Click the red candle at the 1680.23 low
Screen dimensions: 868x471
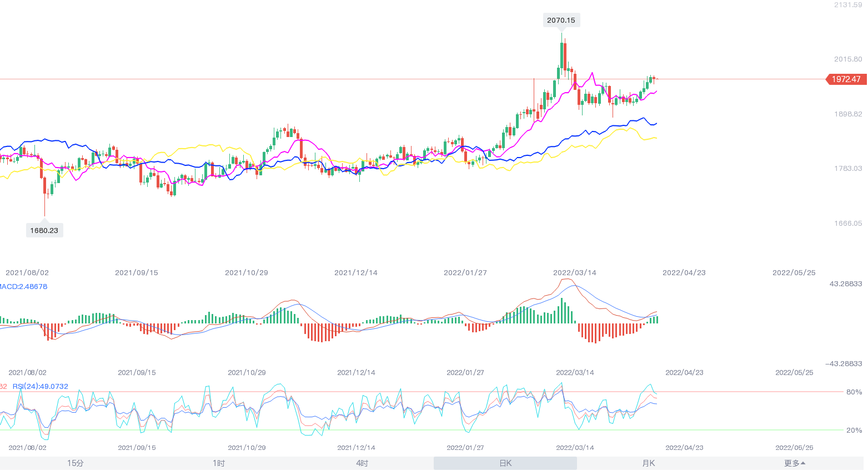click(x=45, y=186)
